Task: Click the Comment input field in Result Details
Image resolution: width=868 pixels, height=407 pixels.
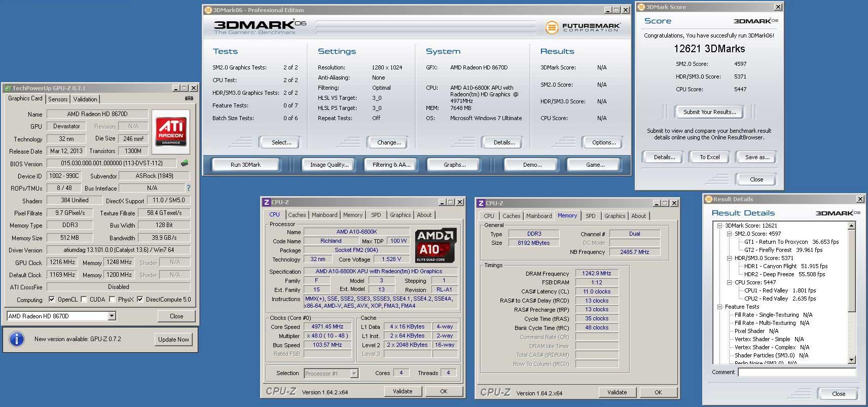Action: click(797, 373)
